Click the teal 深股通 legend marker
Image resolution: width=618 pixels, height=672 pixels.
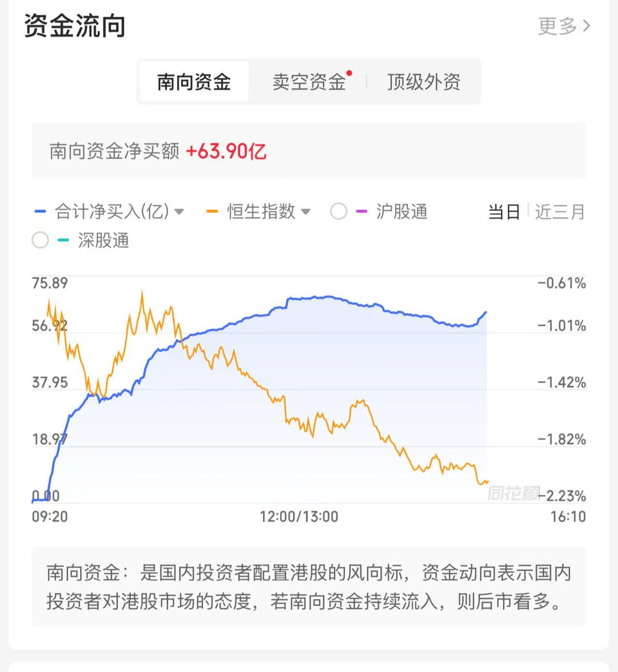(x=63, y=240)
